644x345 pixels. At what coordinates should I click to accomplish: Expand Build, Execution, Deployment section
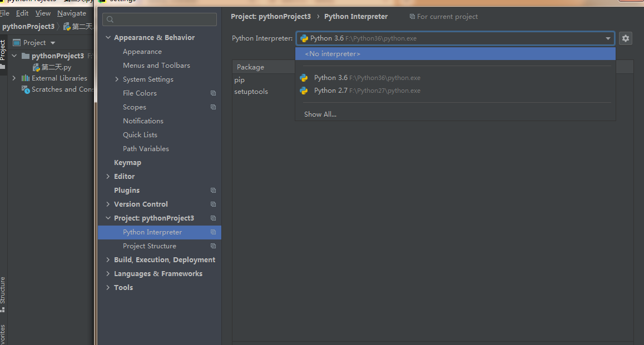[108, 259]
